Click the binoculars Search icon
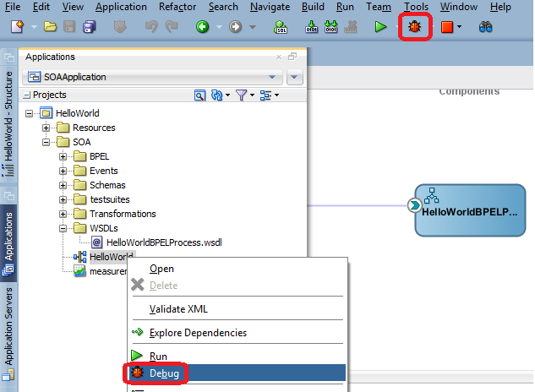This screenshot has width=535, height=392. pyautogui.click(x=485, y=26)
